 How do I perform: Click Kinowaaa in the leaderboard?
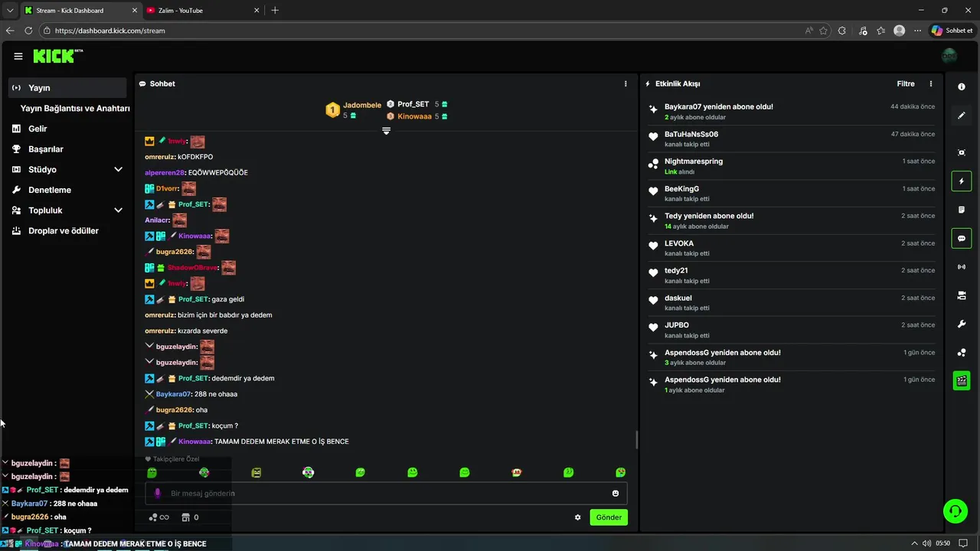(x=414, y=116)
